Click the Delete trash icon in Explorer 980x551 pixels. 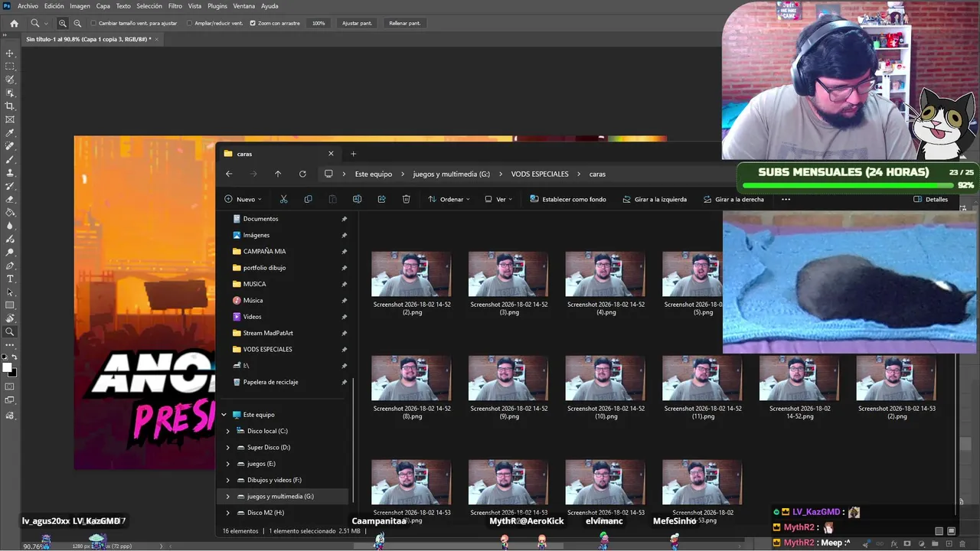click(406, 199)
